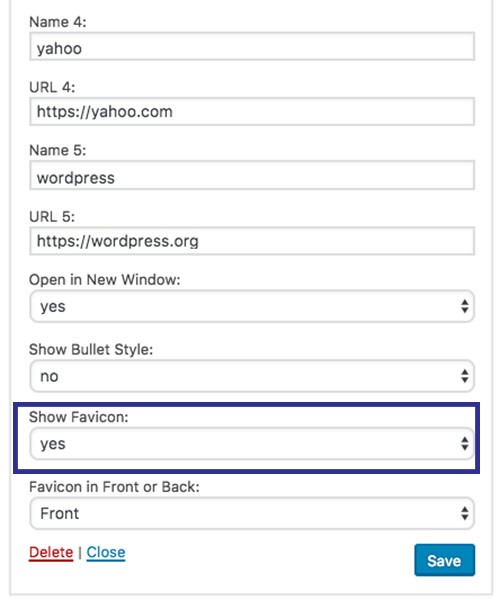The width and height of the screenshot is (500, 600).
Task: Click the Favicon in Front or Back label
Action: pos(114,487)
